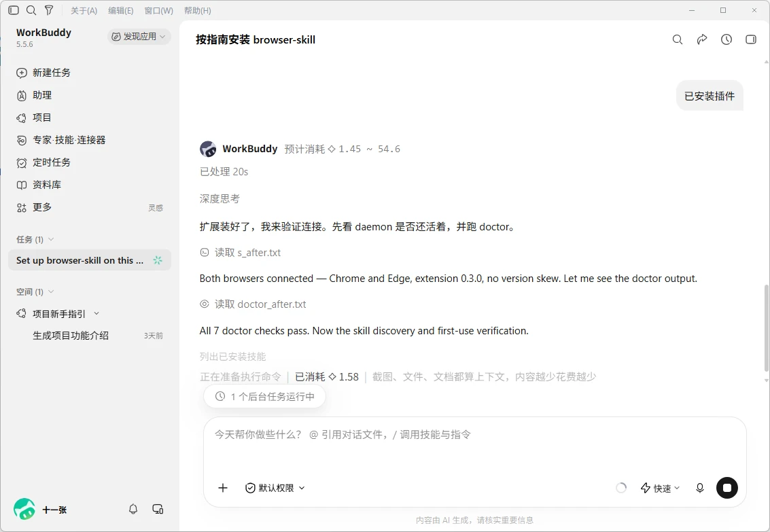Open 1 个后台任务运行中 pill

click(264, 397)
